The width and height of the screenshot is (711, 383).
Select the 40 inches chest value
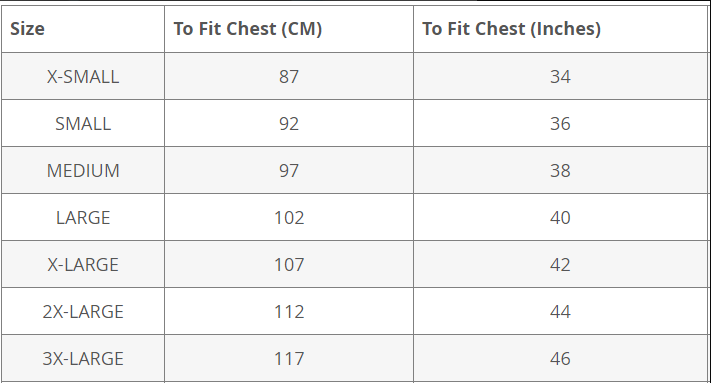(560, 218)
